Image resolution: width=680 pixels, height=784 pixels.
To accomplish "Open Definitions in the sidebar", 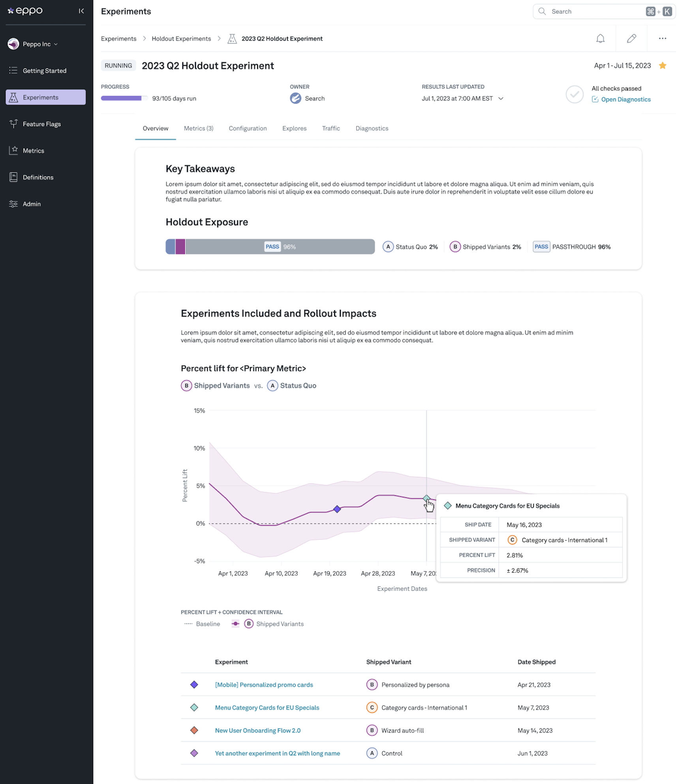I will tap(38, 177).
